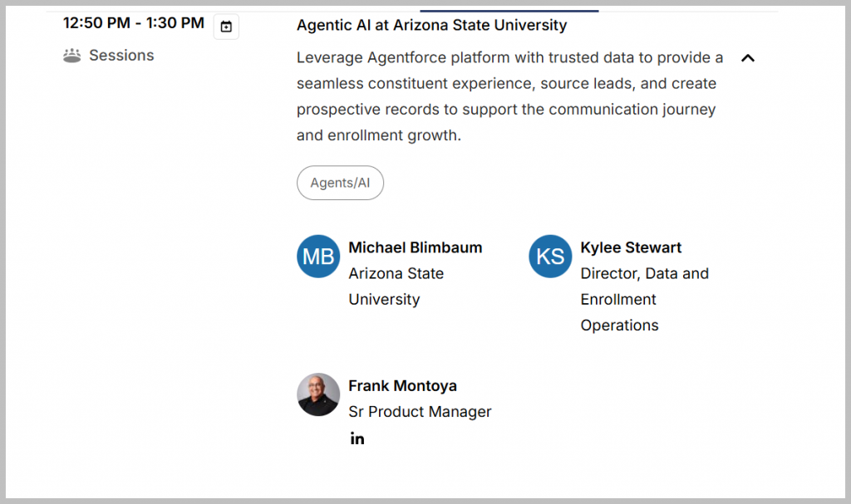Click the name Kylee Stewart

(631, 247)
